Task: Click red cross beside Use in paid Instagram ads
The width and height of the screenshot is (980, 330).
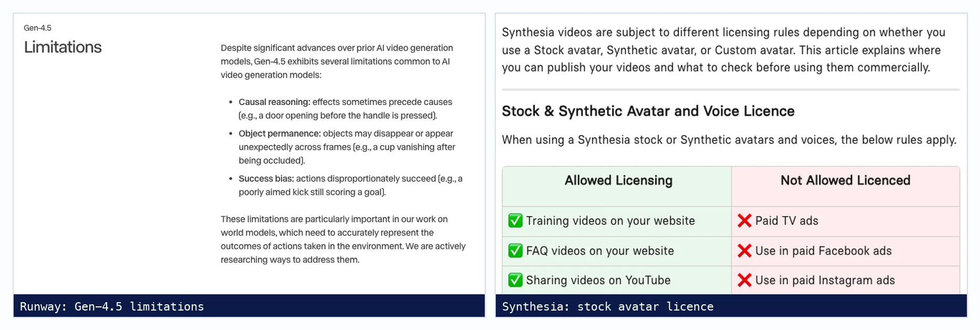Action: pos(744,280)
